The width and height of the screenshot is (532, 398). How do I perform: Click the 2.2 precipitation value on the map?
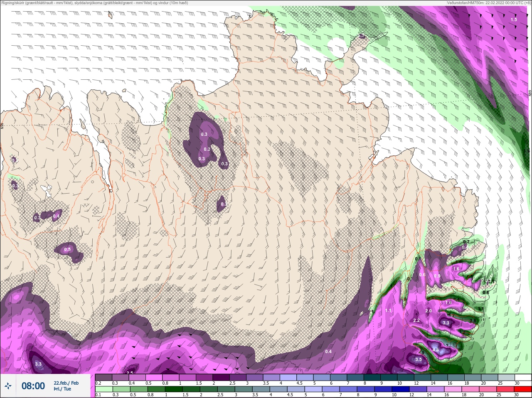pos(416,320)
